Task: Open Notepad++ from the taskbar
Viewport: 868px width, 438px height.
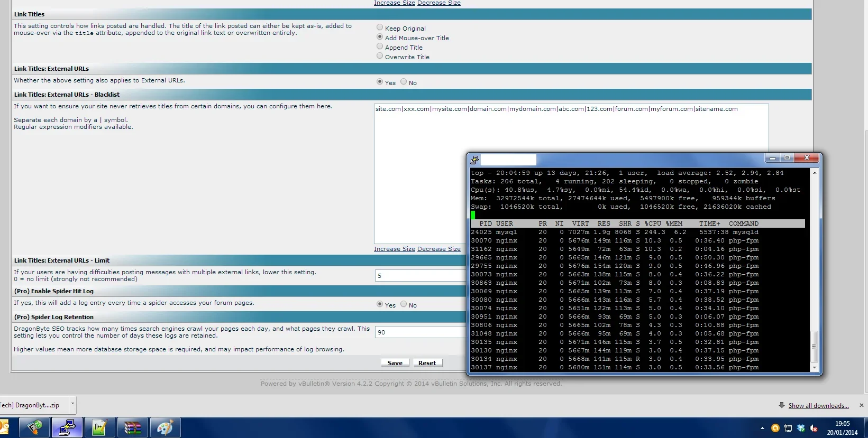Action: coord(99,427)
